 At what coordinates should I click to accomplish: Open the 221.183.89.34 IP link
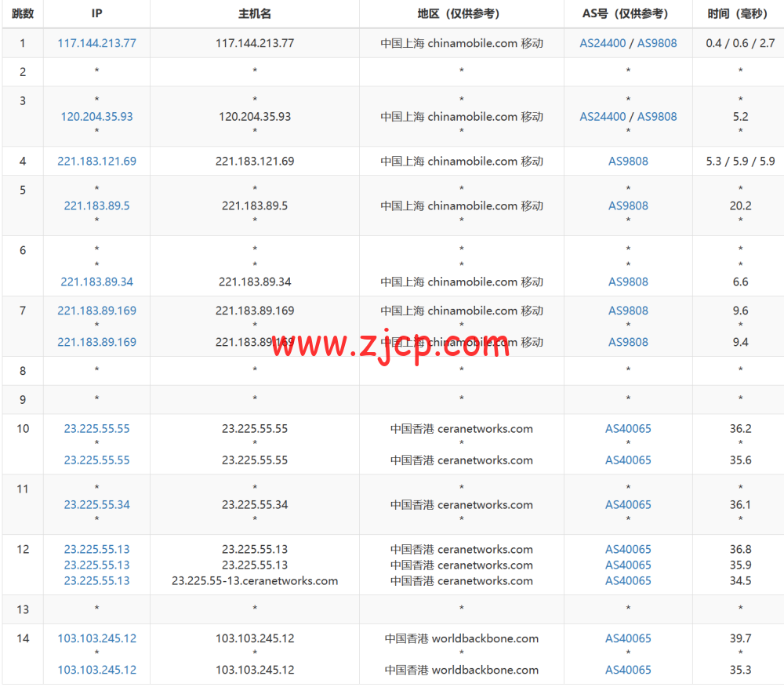[x=96, y=282]
